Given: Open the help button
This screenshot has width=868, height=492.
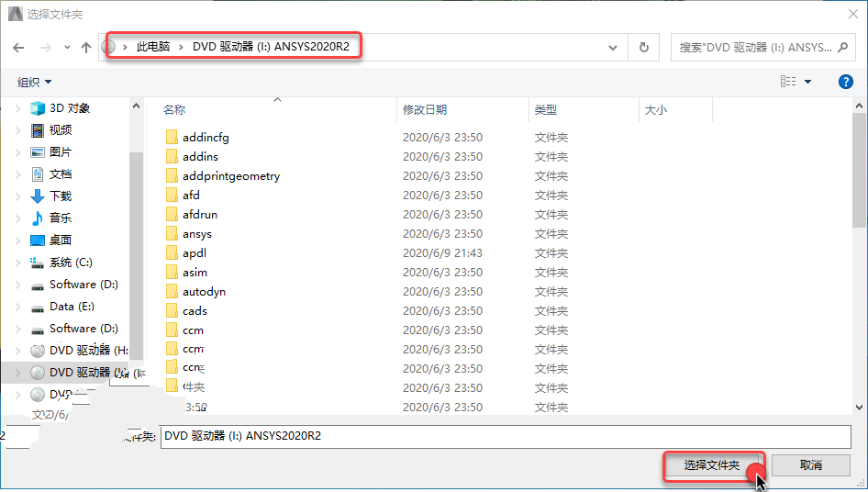Looking at the screenshot, I should [x=845, y=82].
